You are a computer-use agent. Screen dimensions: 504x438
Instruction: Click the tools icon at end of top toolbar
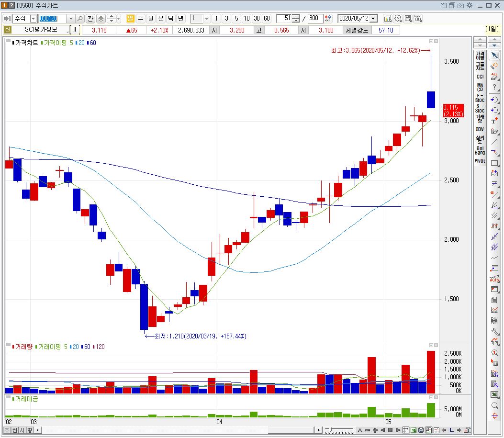pyautogui.click(x=418, y=19)
